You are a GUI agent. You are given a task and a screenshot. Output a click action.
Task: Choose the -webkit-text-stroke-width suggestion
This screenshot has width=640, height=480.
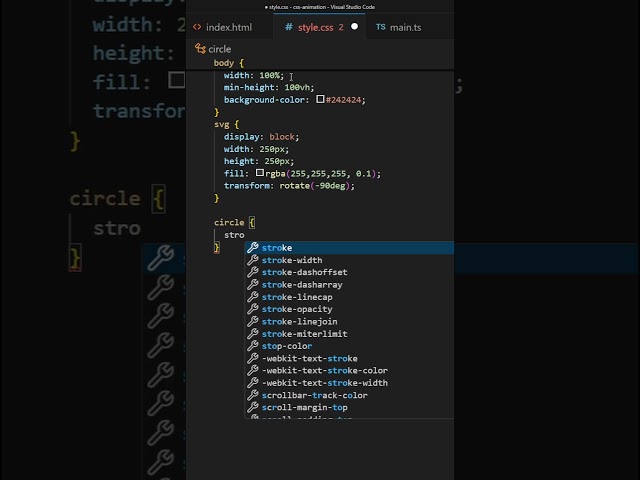(349, 382)
